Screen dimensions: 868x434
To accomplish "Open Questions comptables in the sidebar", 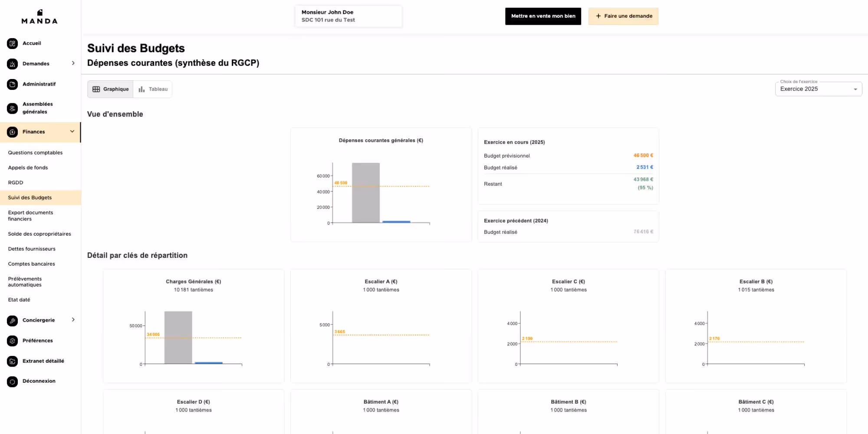I will point(35,153).
